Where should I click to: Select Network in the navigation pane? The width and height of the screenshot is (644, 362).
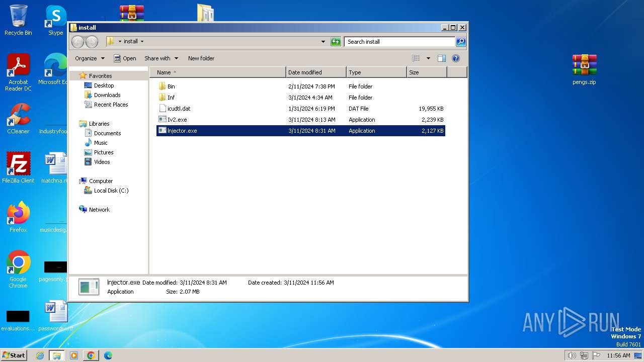pos(99,210)
